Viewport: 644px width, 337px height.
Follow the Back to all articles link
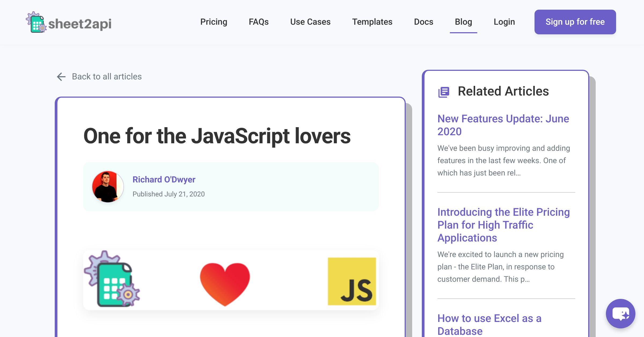(107, 76)
